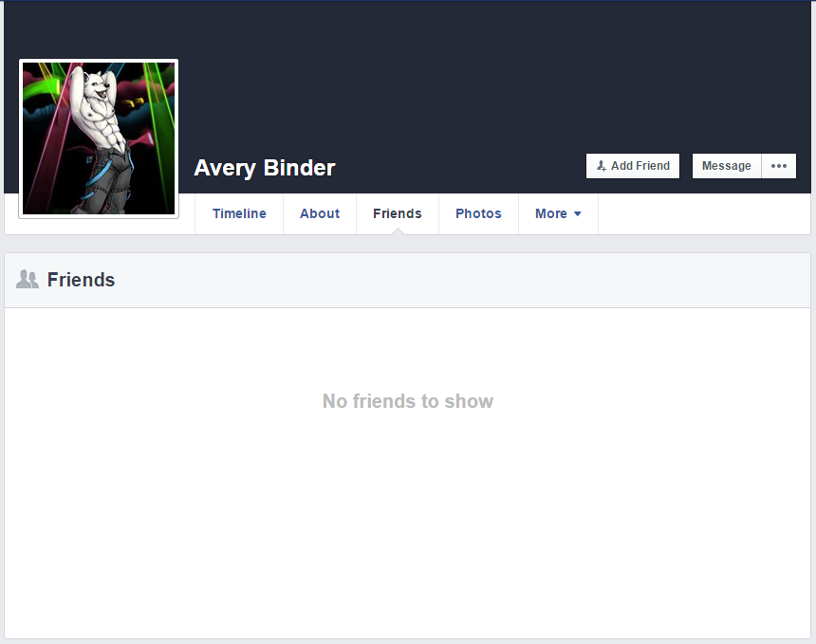
Task: Select the Friends tab
Action: [398, 213]
